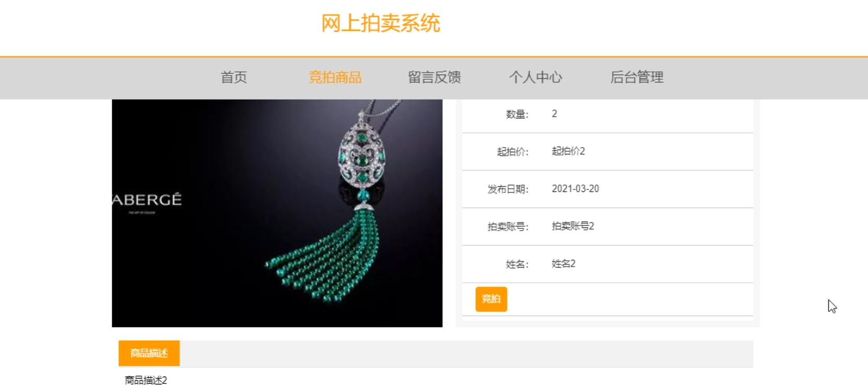This screenshot has height=387, width=868.
Task: Click the orange 竞拍 bid button
Action: point(491,299)
